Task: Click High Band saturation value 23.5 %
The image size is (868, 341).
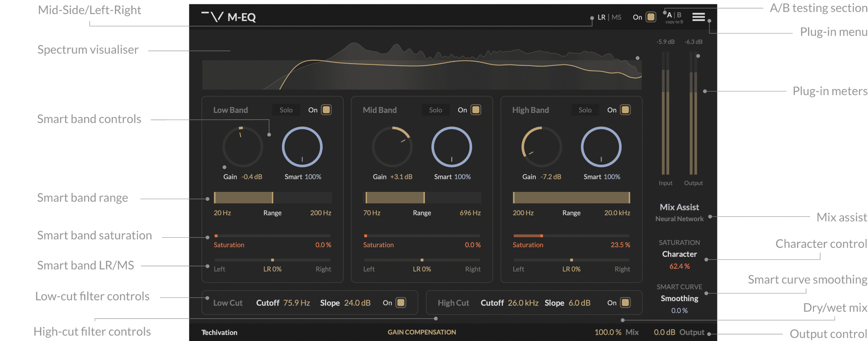Action: (x=620, y=245)
